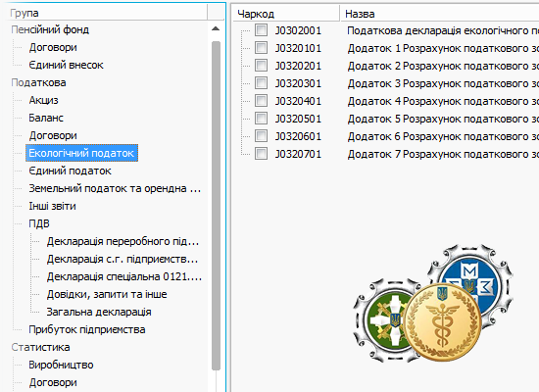Select code J0320501 text
539x392 pixels.
point(298,119)
